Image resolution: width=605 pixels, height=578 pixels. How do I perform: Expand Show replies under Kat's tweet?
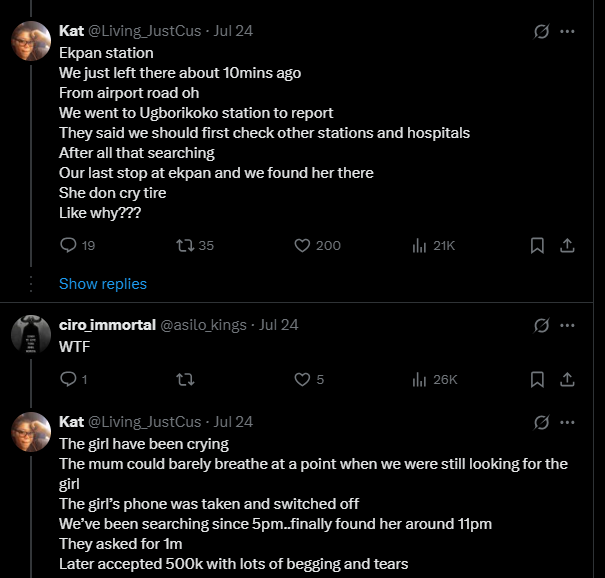click(x=103, y=284)
